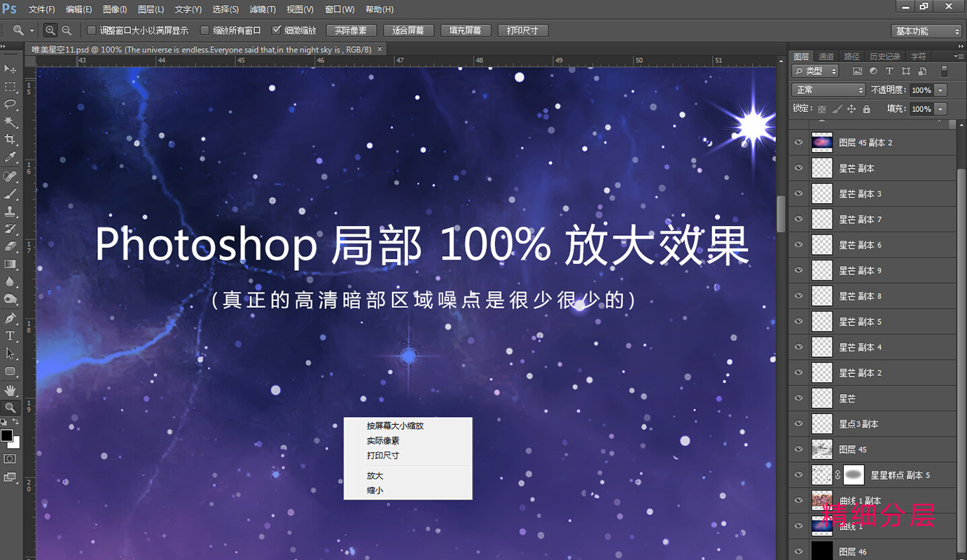Select the Crop tool

[11, 140]
